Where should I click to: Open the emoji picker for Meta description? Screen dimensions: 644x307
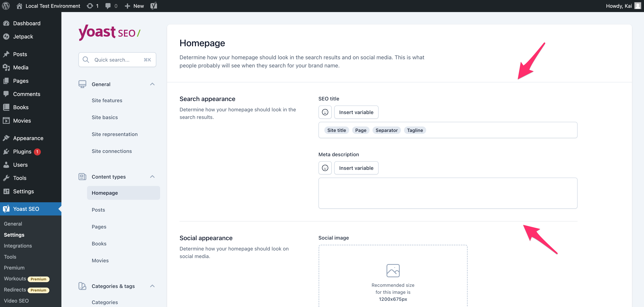(325, 168)
